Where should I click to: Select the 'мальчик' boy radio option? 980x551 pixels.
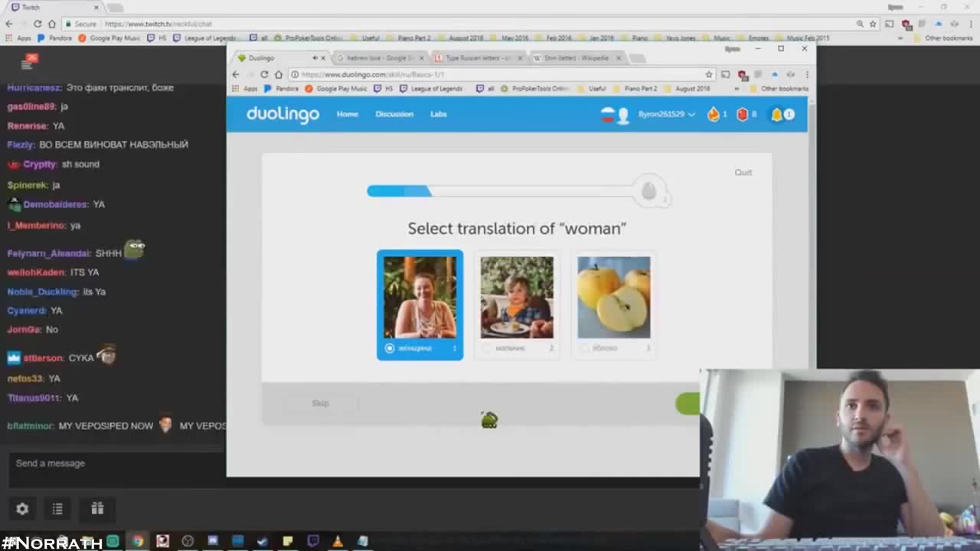[x=487, y=348]
